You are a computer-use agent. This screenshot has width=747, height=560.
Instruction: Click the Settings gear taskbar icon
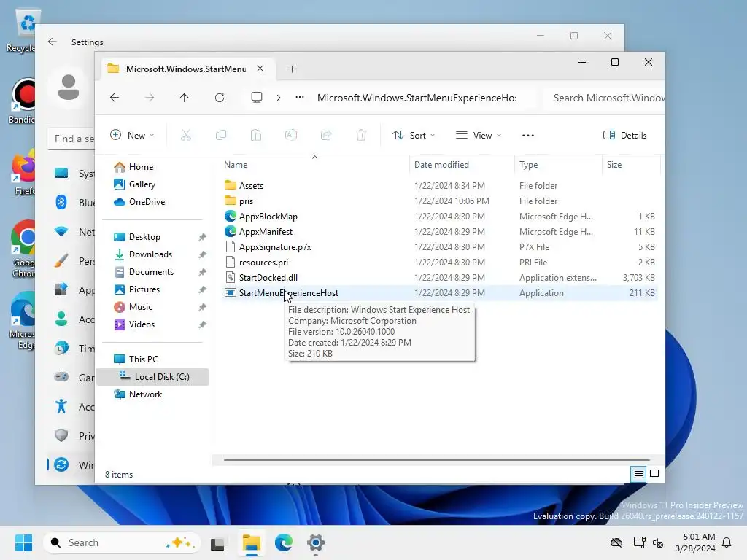(316, 542)
